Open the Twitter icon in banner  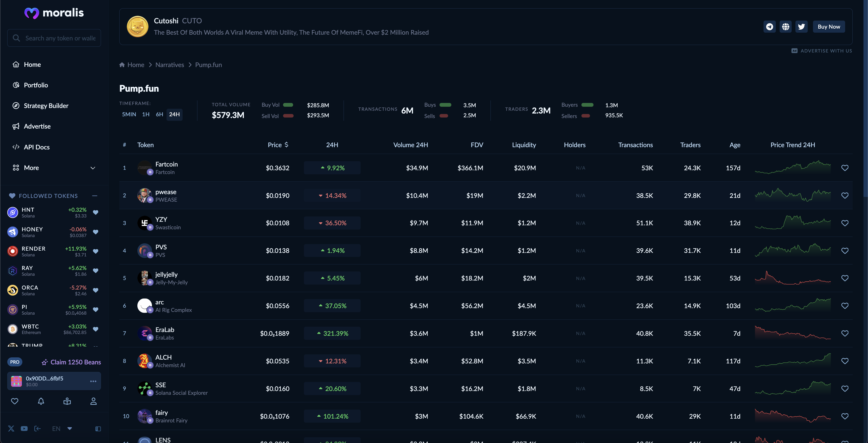click(801, 27)
